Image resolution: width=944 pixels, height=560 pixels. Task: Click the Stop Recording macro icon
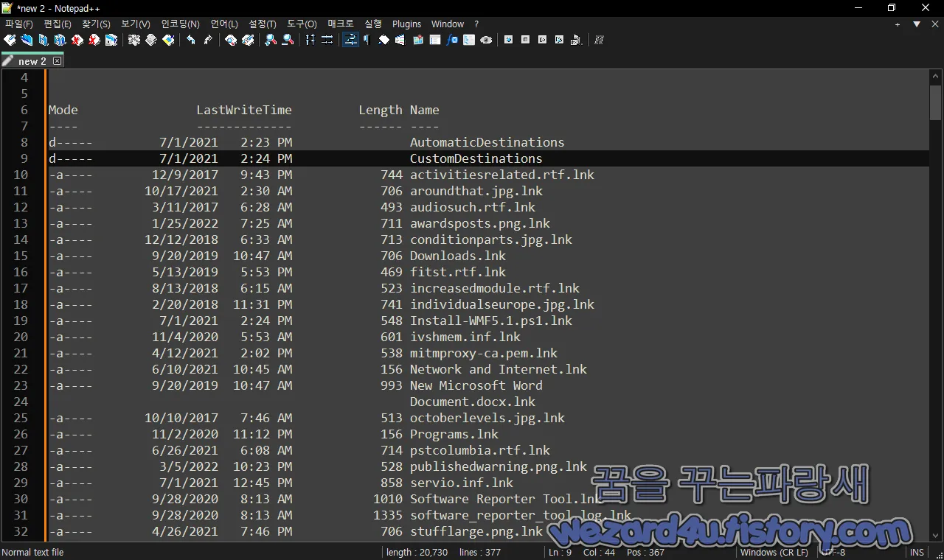tap(526, 40)
